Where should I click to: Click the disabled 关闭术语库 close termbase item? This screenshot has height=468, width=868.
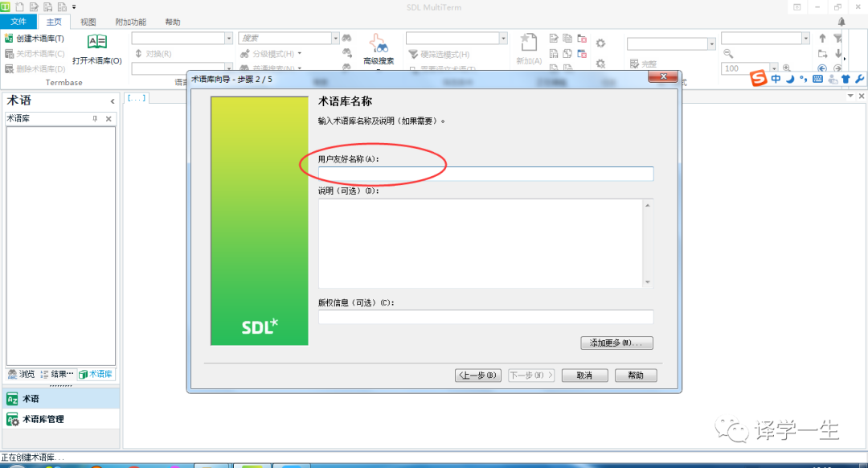(x=35, y=54)
